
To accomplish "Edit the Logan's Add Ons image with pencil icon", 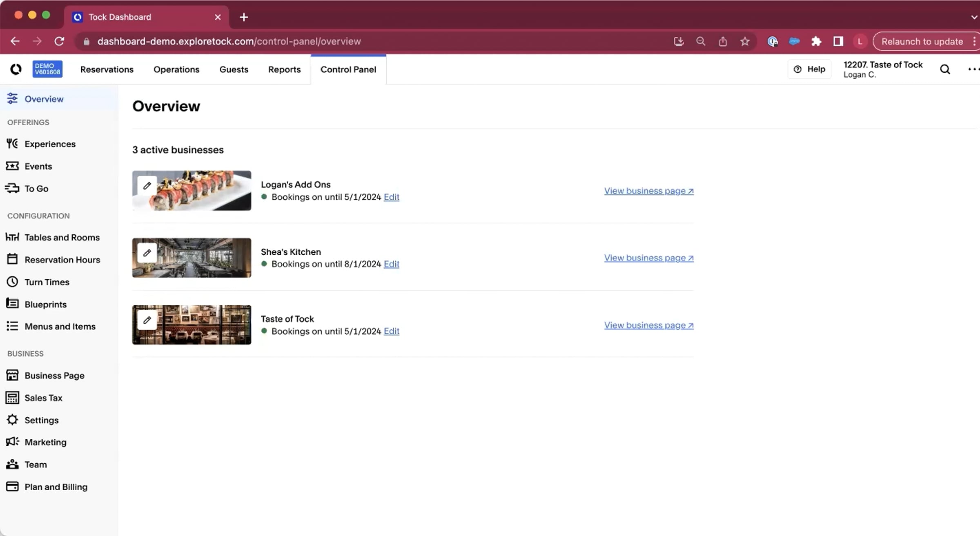I will 147,186.
